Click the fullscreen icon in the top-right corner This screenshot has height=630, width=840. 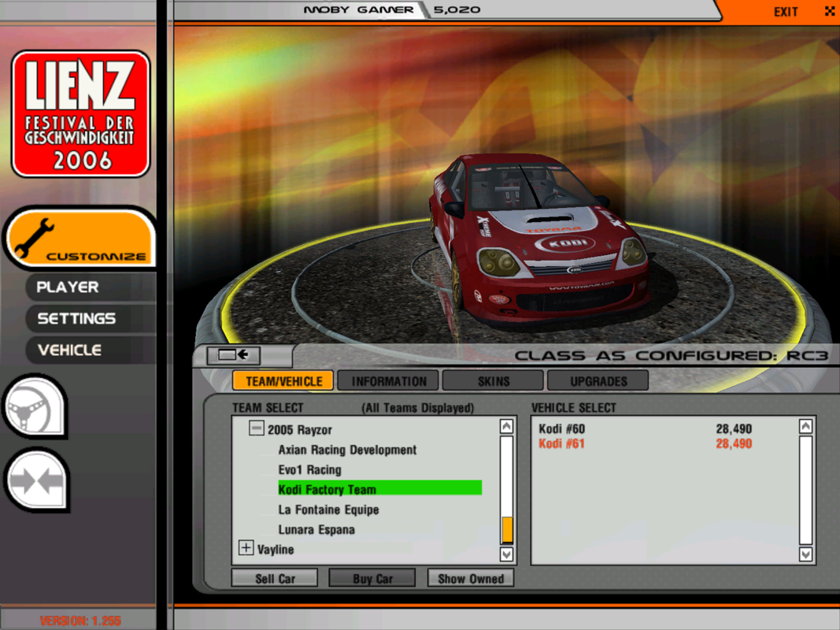pyautogui.click(x=828, y=11)
